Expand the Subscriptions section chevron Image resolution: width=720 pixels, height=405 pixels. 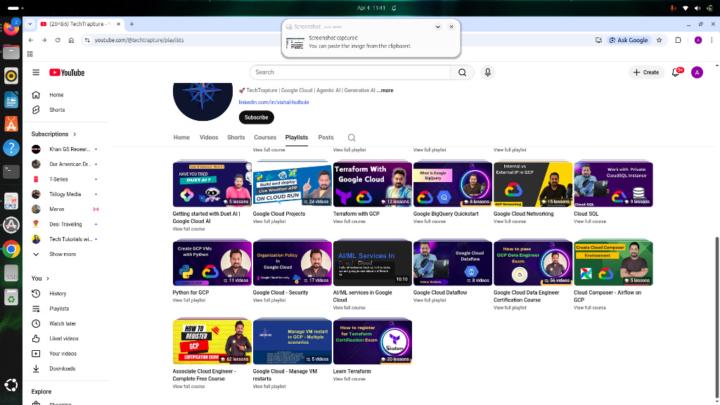[74, 134]
